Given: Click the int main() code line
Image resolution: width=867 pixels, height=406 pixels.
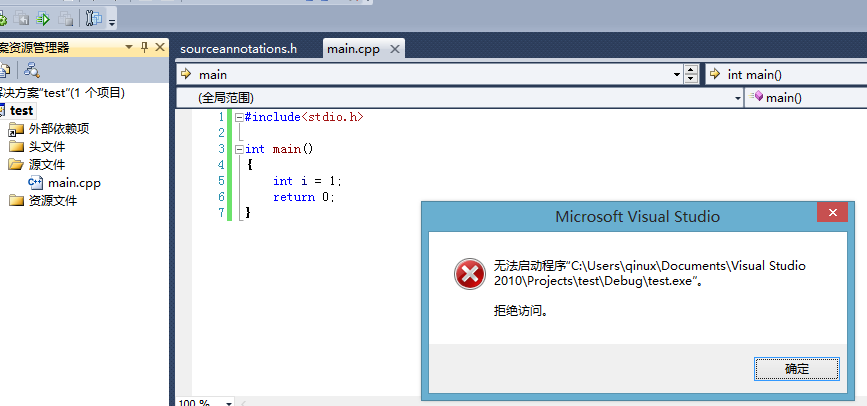Looking at the screenshot, I should [279, 149].
